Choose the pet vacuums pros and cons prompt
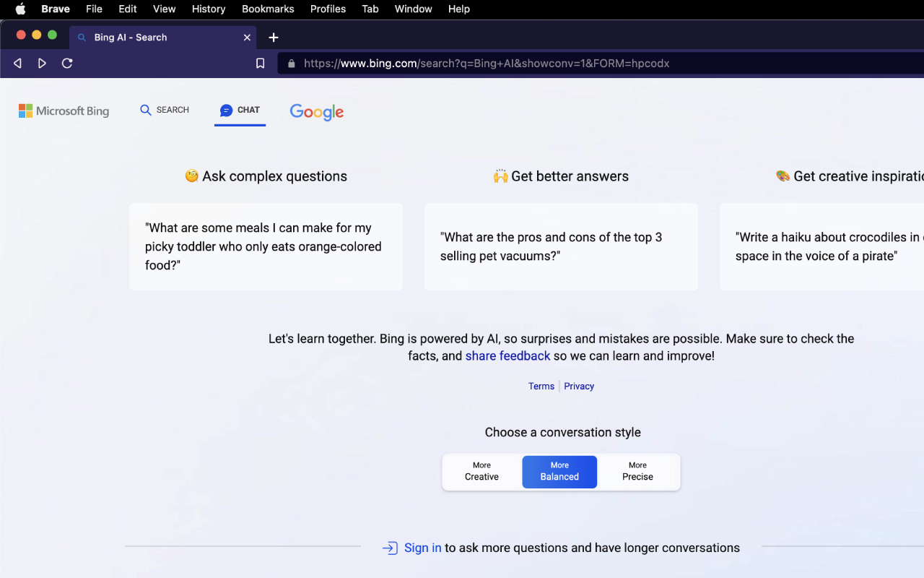The width and height of the screenshot is (924, 578). click(x=561, y=246)
